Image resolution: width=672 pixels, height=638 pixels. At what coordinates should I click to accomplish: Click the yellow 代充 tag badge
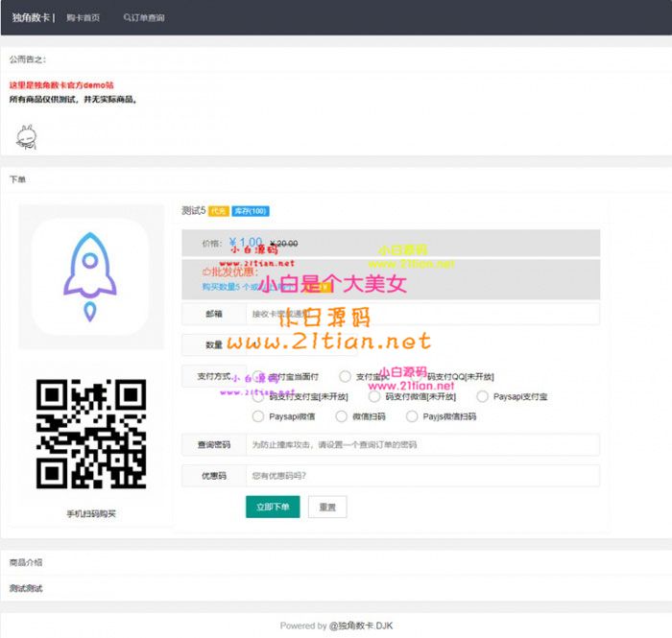219,211
